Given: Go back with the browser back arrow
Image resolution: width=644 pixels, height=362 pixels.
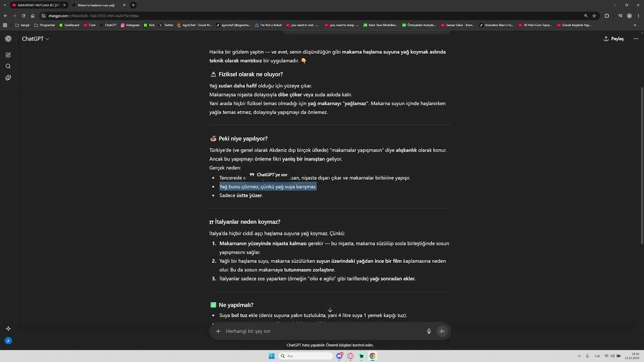Looking at the screenshot, I should point(6,16).
